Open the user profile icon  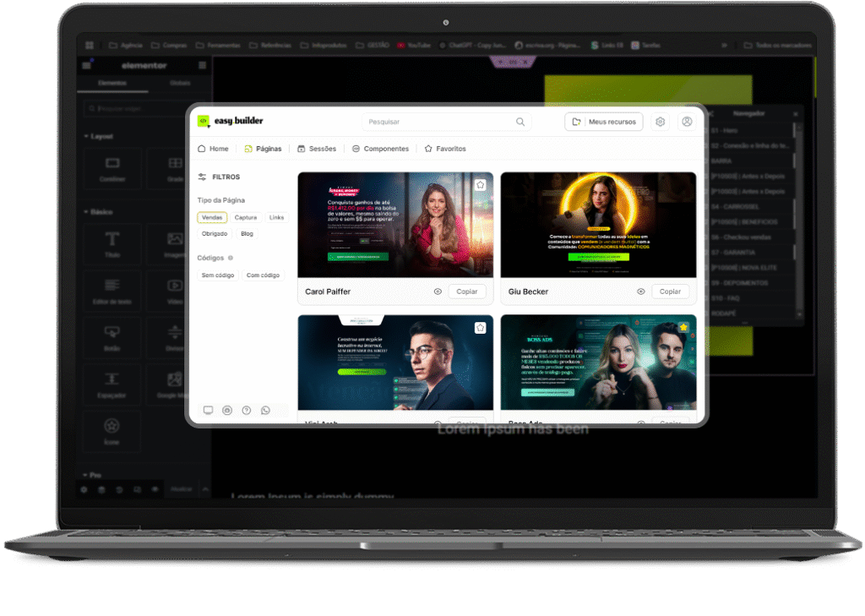687,122
